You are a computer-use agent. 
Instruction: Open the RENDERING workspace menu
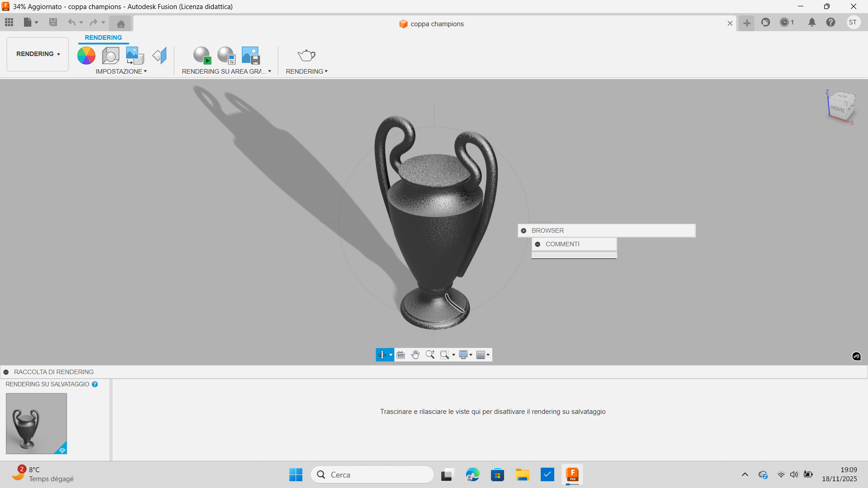(37, 54)
